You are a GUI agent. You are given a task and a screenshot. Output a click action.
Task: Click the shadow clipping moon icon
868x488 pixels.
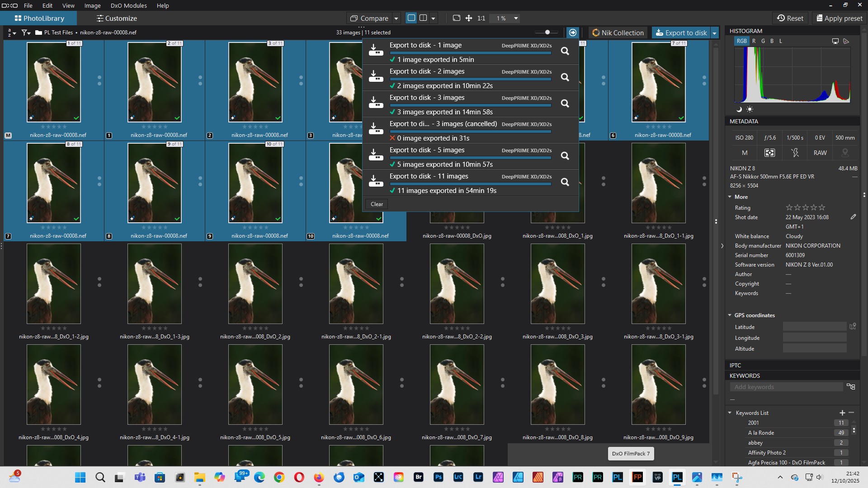tap(739, 109)
